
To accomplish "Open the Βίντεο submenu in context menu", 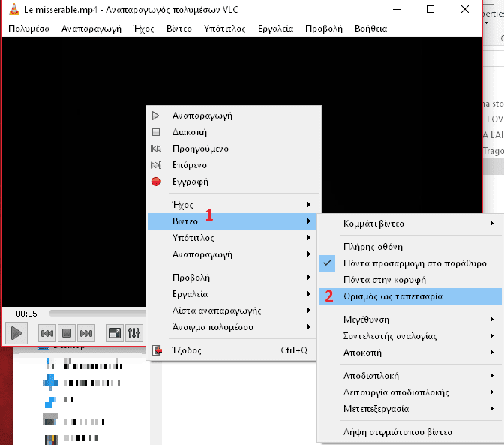I will click(232, 221).
